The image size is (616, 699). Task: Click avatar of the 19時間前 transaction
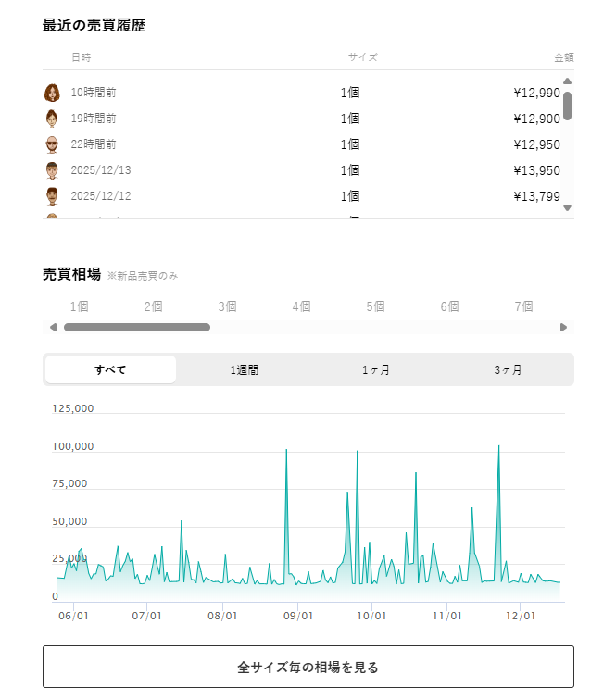pyautogui.click(x=52, y=119)
